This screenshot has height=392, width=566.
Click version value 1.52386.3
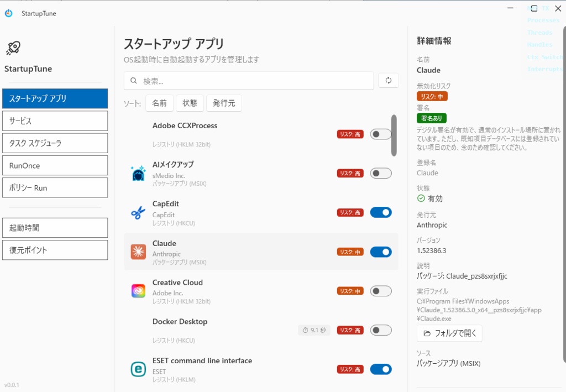431,250
